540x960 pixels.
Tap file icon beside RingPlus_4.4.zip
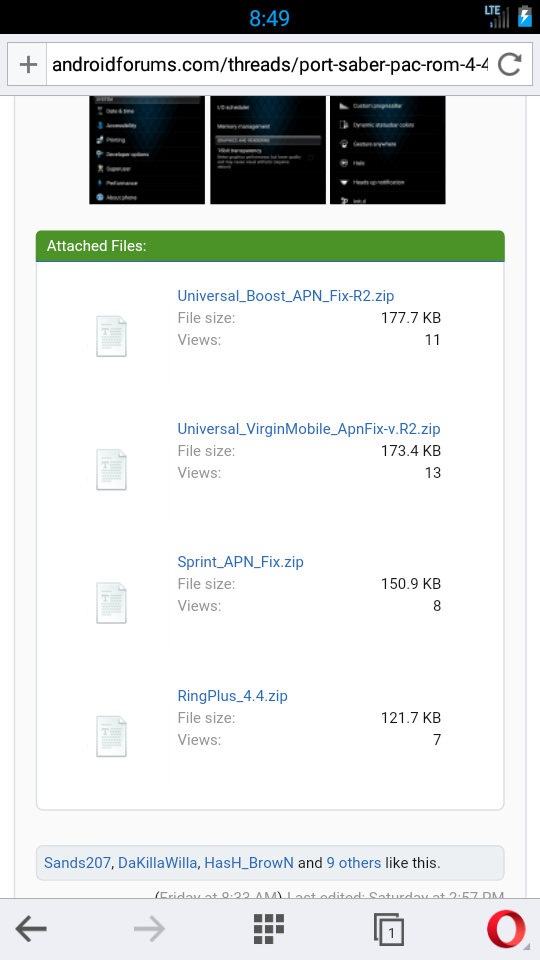coord(111,737)
